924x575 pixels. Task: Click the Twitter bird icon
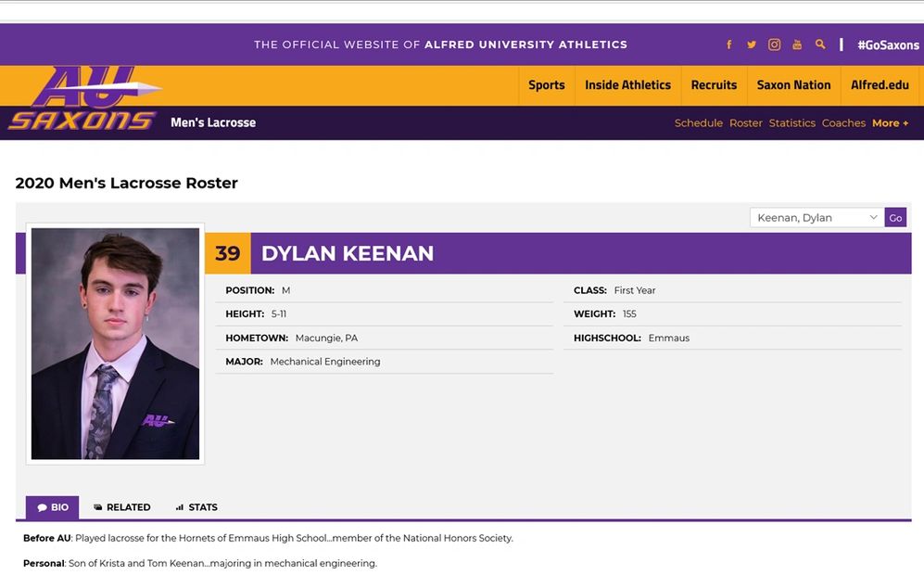pyautogui.click(x=752, y=45)
